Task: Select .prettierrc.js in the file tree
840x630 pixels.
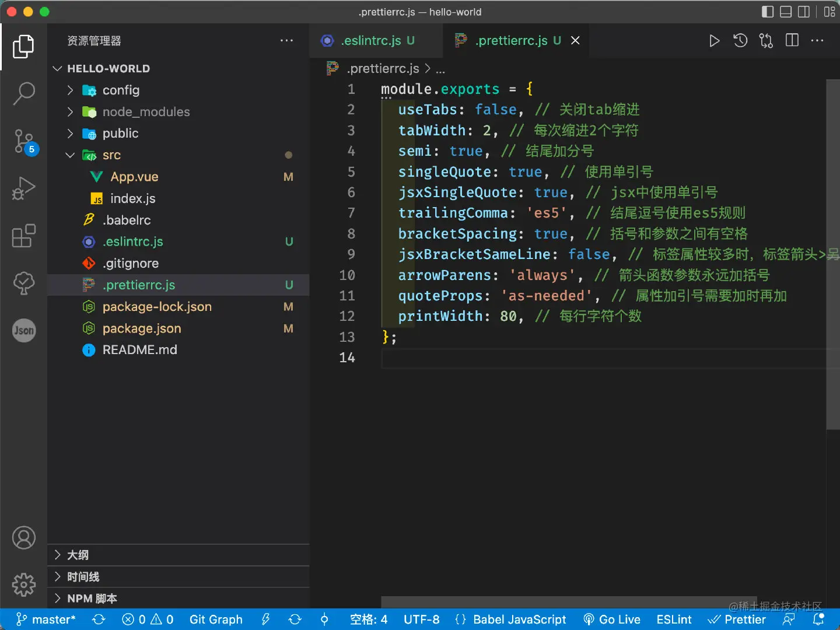Action: [x=178, y=285]
